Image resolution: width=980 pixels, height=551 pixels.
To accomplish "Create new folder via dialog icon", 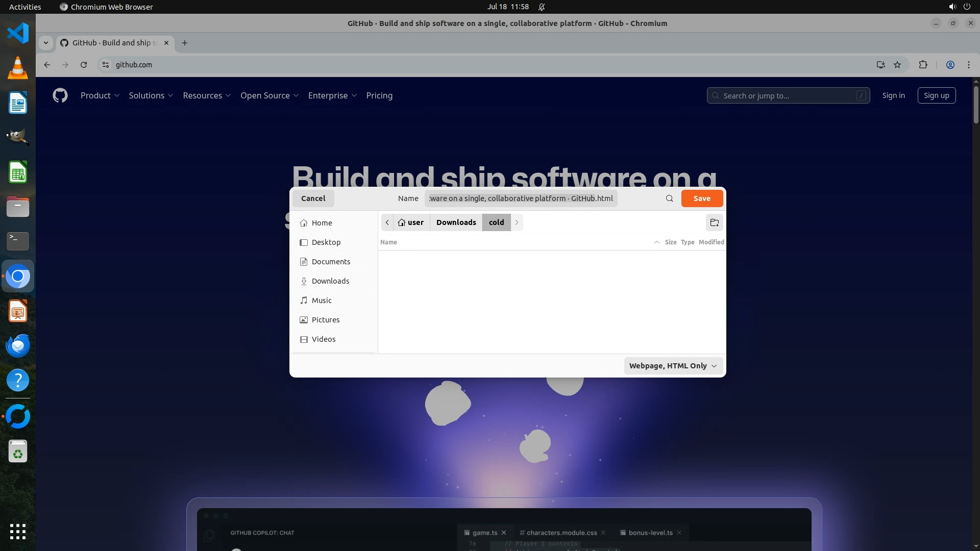I will (x=714, y=222).
